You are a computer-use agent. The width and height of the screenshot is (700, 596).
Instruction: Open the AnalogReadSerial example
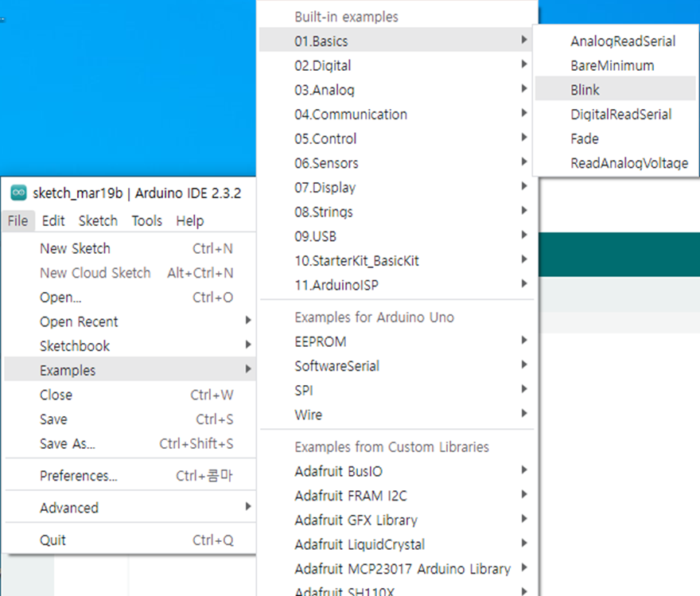pos(615,41)
